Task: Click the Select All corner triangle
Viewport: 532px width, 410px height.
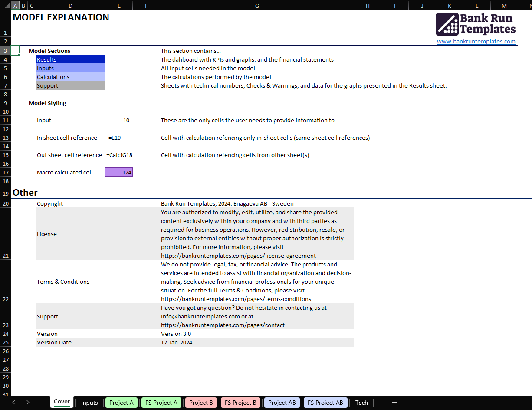Action: point(5,6)
